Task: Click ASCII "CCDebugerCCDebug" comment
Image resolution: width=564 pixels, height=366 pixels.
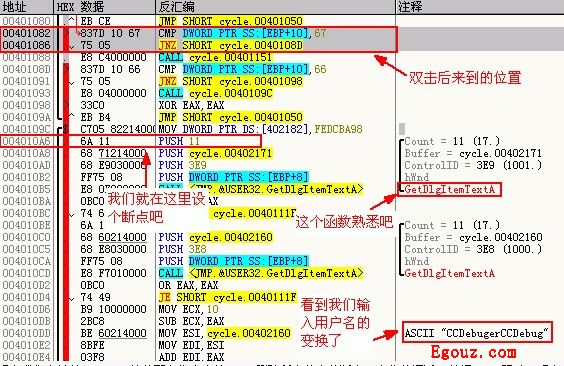Action: coord(477,333)
